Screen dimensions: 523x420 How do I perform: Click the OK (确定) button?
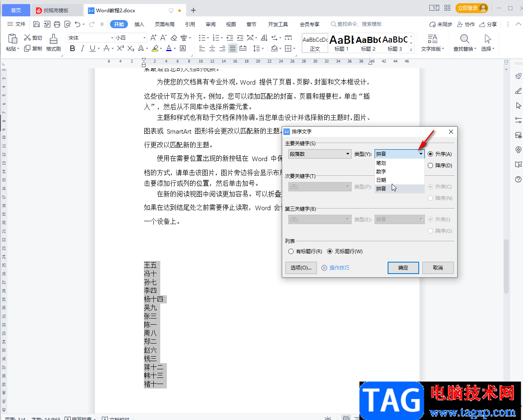coord(403,268)
